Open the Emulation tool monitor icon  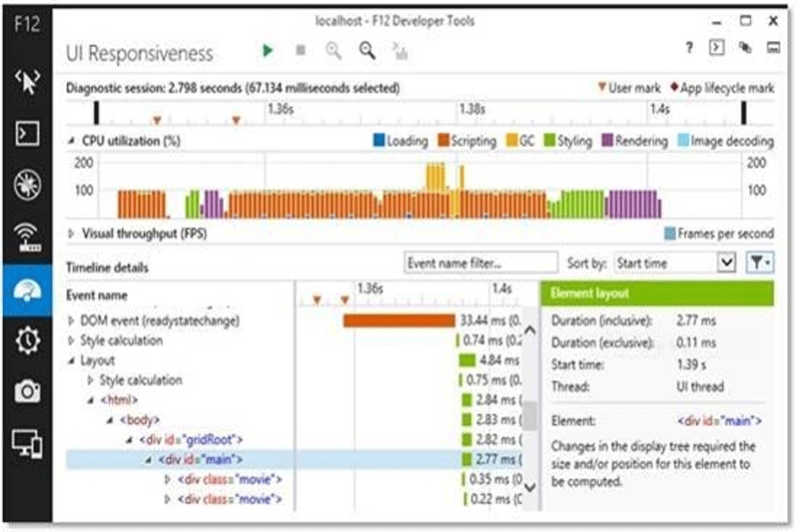pyautogui.click(x=26, y=443)
